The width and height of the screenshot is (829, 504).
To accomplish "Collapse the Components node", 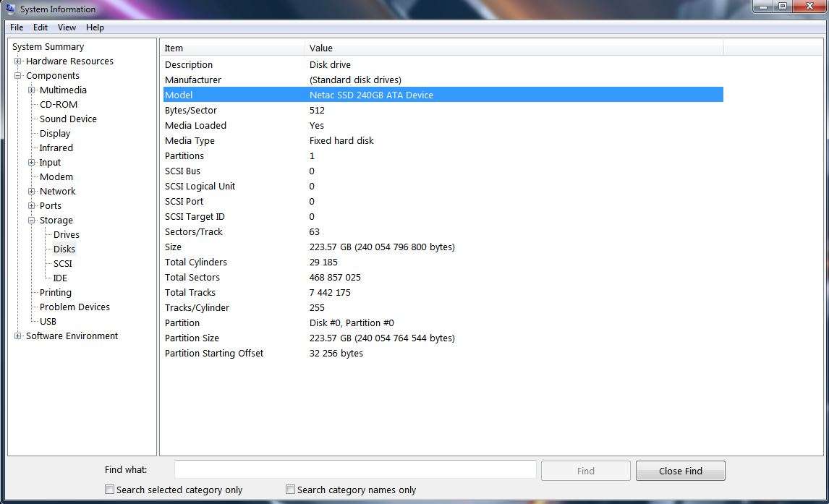I will 17,75.
